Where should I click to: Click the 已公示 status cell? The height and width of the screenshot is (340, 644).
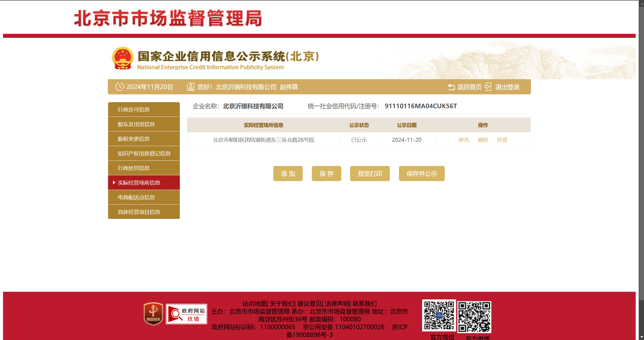359,140
